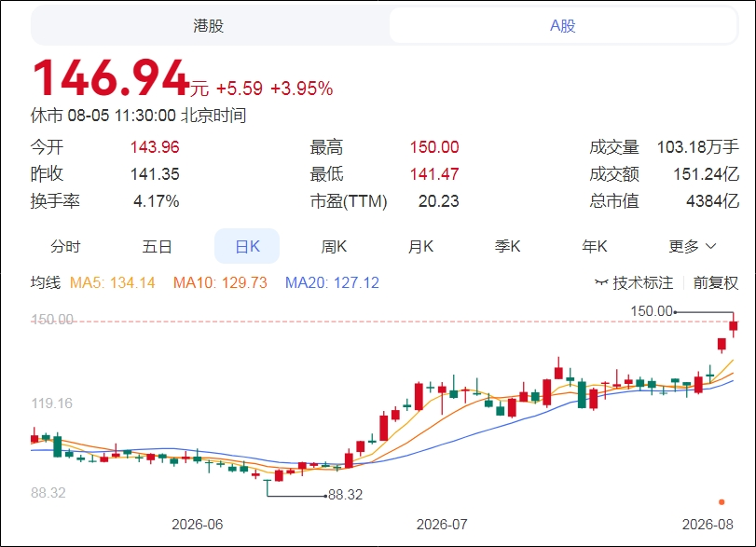
Task: Click the 换手率 value 4.17%
Action: click(157, 201)
